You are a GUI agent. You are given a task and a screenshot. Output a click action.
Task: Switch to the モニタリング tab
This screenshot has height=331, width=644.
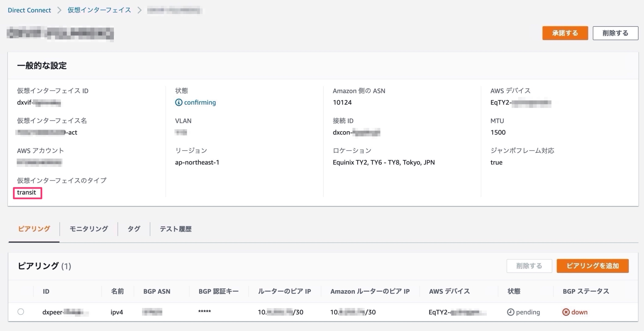pyautogui.click(x=88, y=229)
